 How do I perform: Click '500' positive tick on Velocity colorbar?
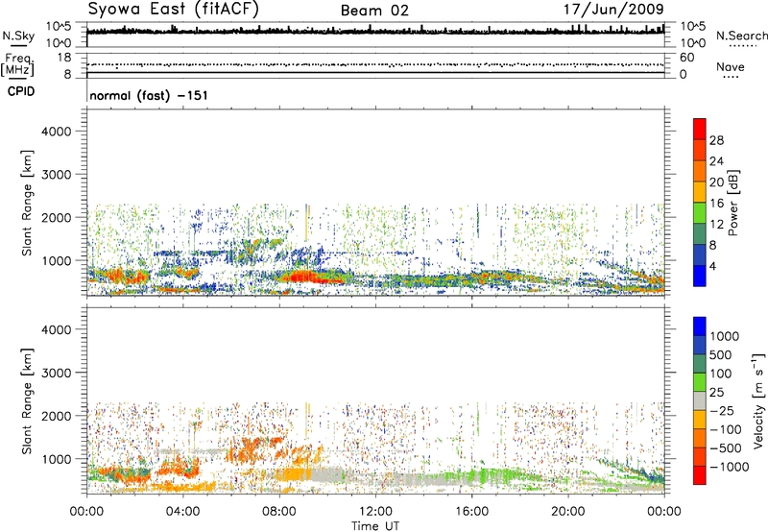[719, 355]
